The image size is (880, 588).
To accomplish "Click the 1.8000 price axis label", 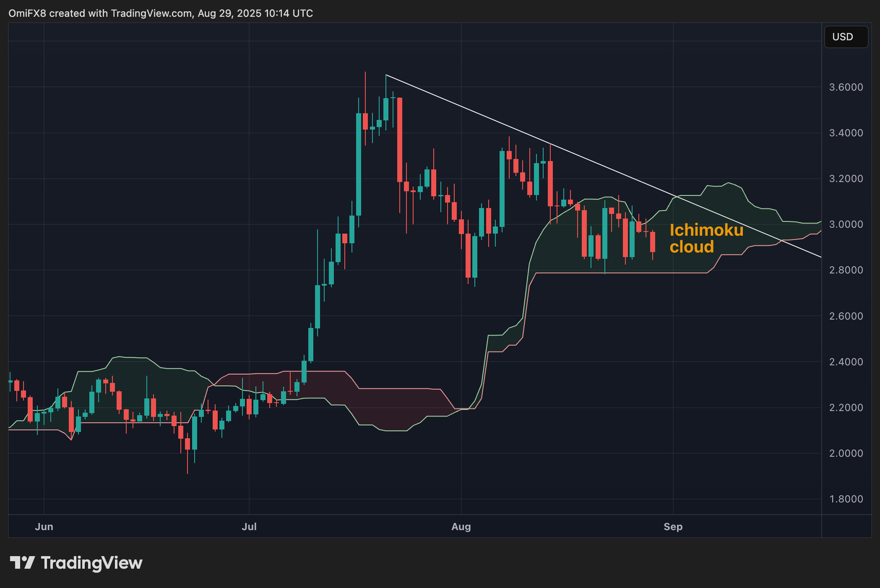I will point(846,499).
